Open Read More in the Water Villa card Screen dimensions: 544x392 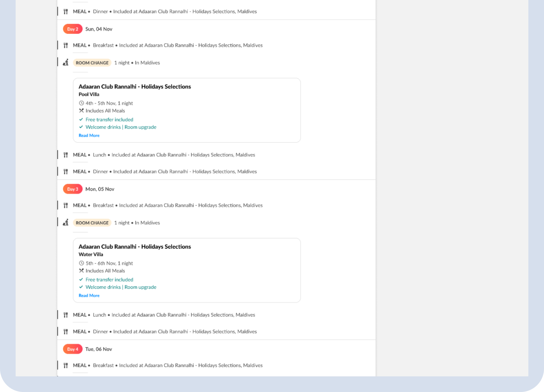pyautogui.click(x=89, y=296)
